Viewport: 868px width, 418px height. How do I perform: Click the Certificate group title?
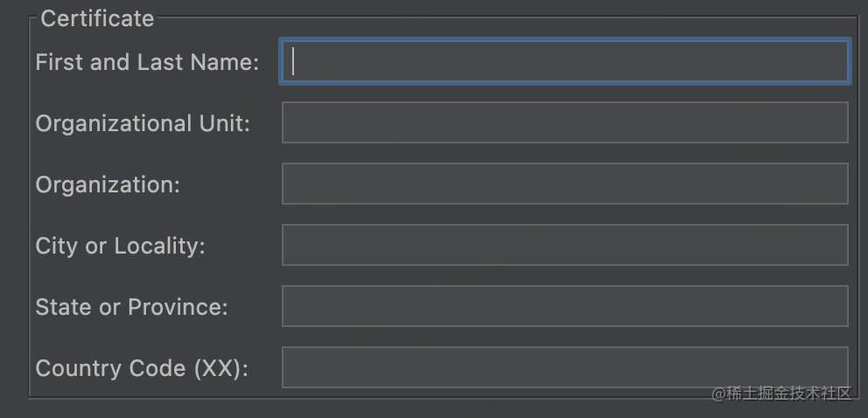pos(97,18)
